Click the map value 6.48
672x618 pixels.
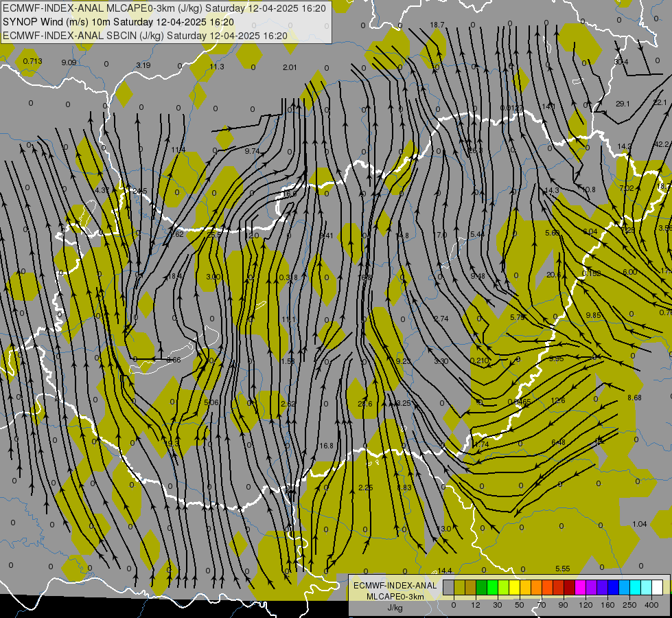559,442
